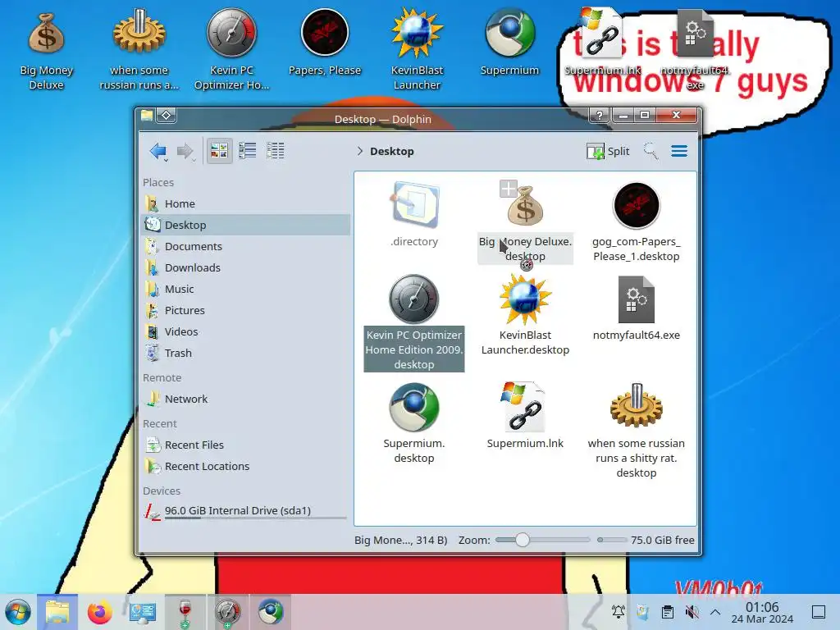Adjust the Zoom slider in status bar

click(542, 540)
